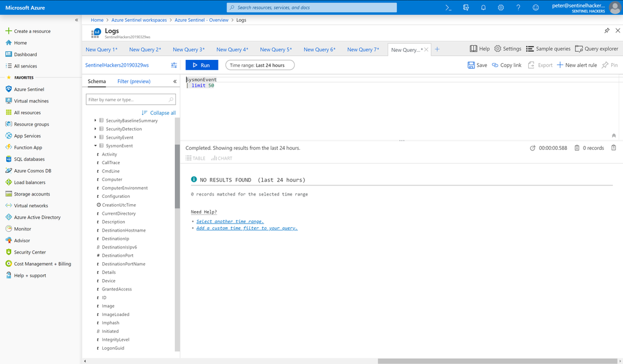Open the help question mark icon
623x364 pixels.
(518, 7)
